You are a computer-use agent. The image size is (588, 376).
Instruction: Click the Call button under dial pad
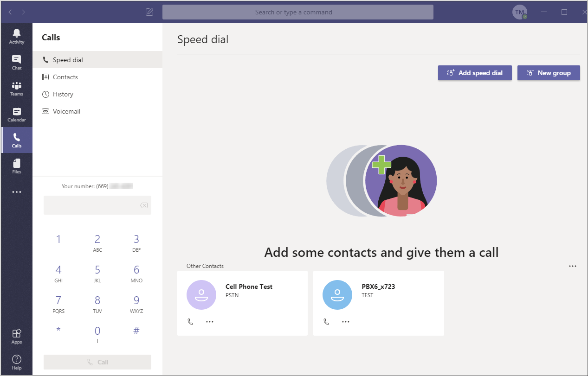coord(97,362)
